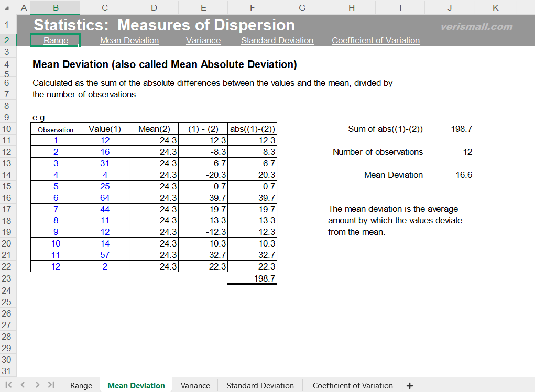Click the next sheet arrow
This screenshot has width=535, height=392.
37,385
